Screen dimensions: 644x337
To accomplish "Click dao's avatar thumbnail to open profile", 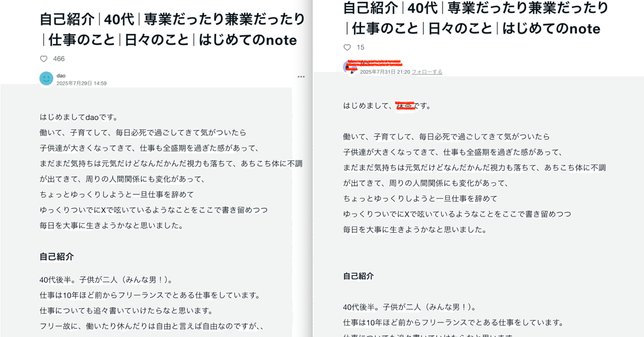I will pos(46,78).
